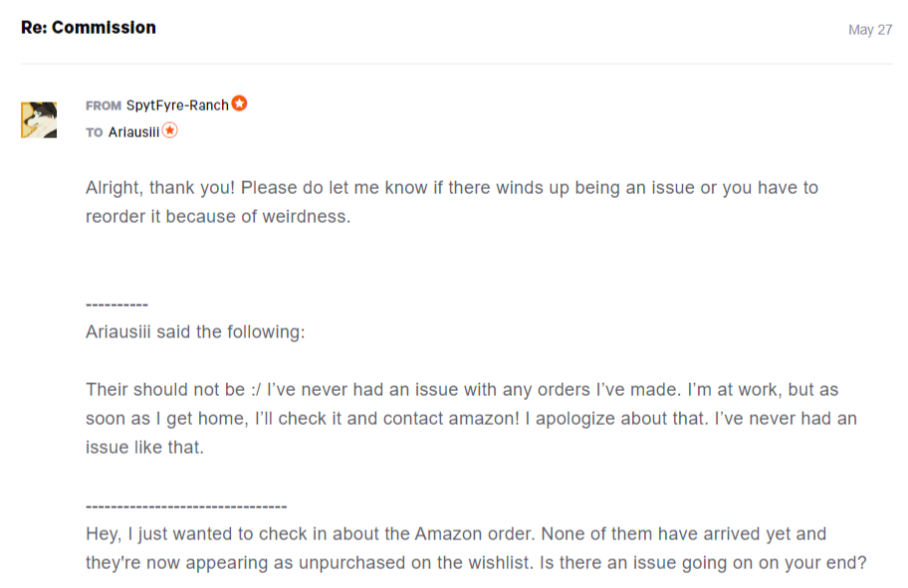Click the horizontal divider under the subject
The width and height of the screenshot is (908, 588).
tap(457, 64)
